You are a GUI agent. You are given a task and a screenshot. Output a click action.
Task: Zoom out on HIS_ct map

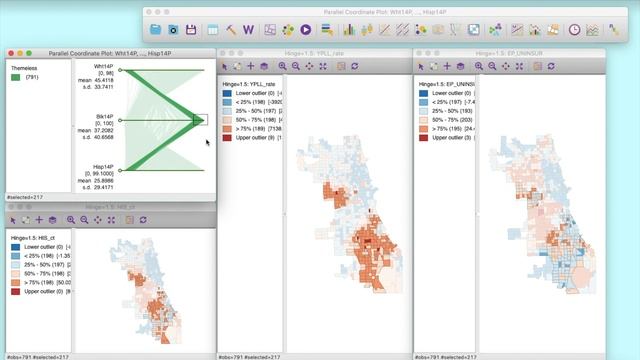click(84, 220)
